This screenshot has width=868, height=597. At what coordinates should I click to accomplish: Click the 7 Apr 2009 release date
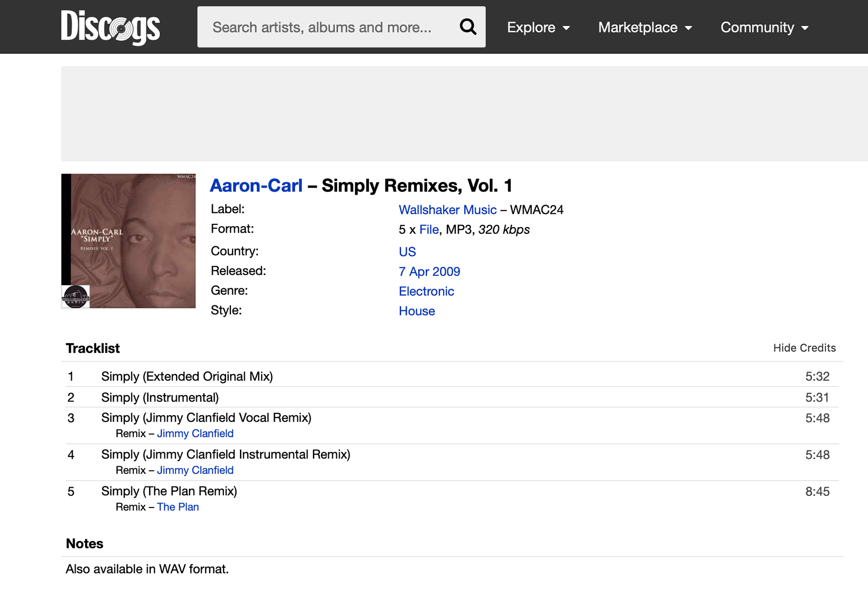(429, 272)
